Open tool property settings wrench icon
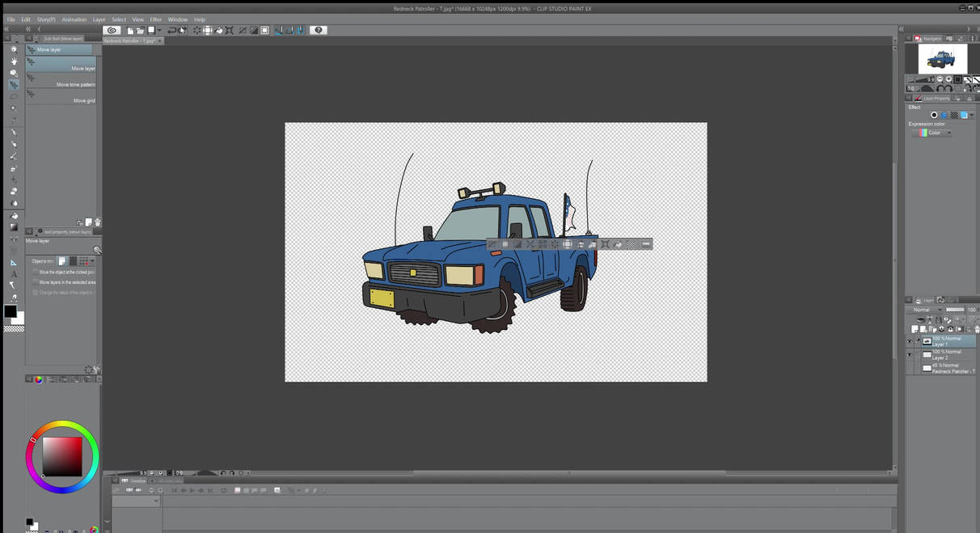Image resolution: width=980 pixels, height=533 pixels. (x=98, y=370)
